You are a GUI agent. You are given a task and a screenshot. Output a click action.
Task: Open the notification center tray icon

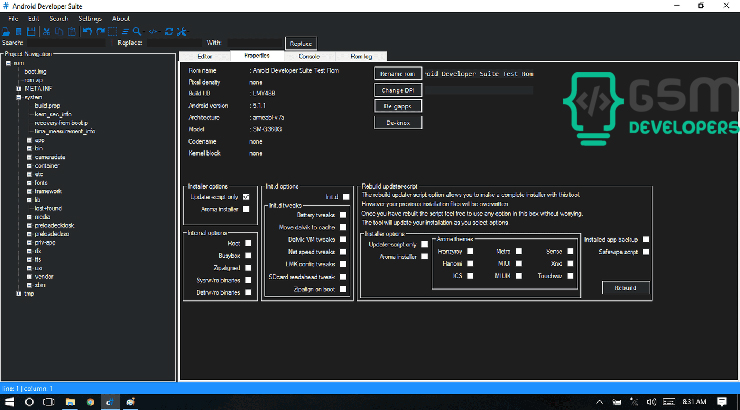pos(722,402)
